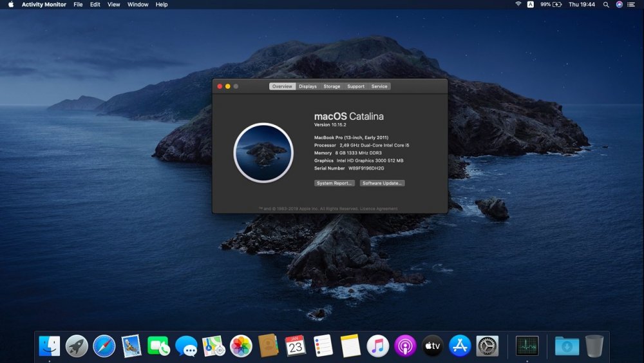Open the View menu
This screenshot has width=644, height=363.
(114, 5)
